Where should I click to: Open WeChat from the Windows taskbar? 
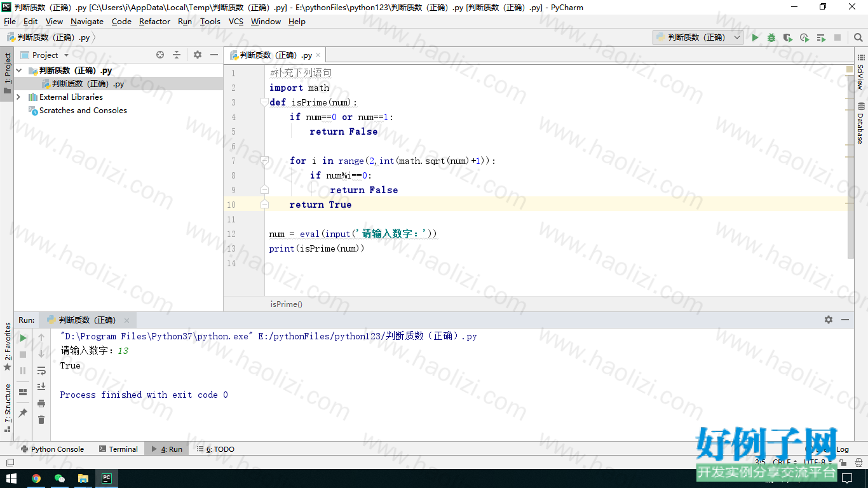click(x=60, y=478)
